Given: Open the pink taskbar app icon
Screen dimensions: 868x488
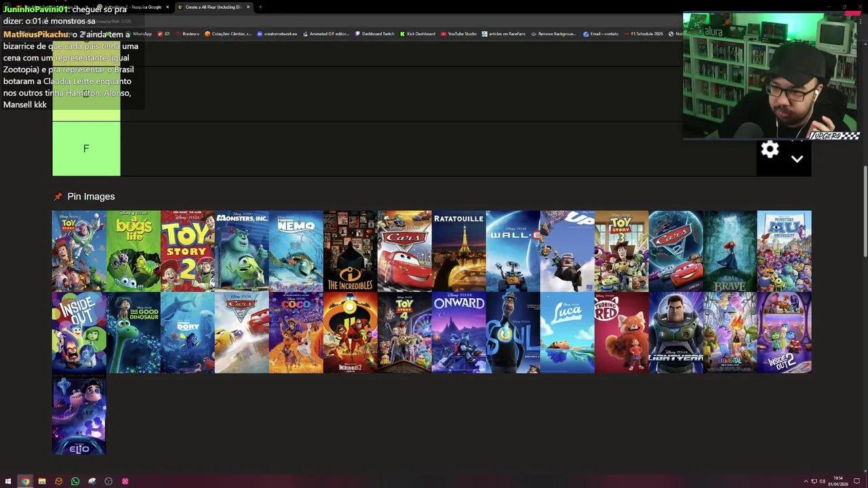Looking at the screenshot, I should [x=125, y=481].
